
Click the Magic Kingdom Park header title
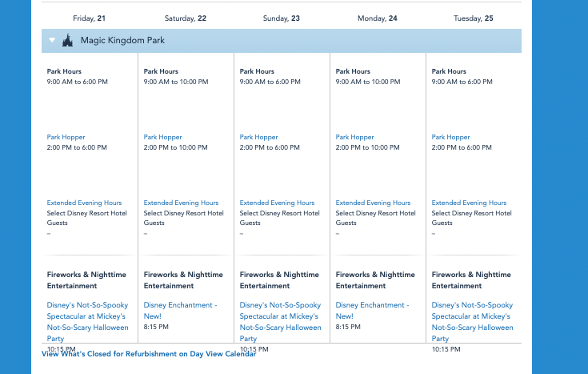122,40
